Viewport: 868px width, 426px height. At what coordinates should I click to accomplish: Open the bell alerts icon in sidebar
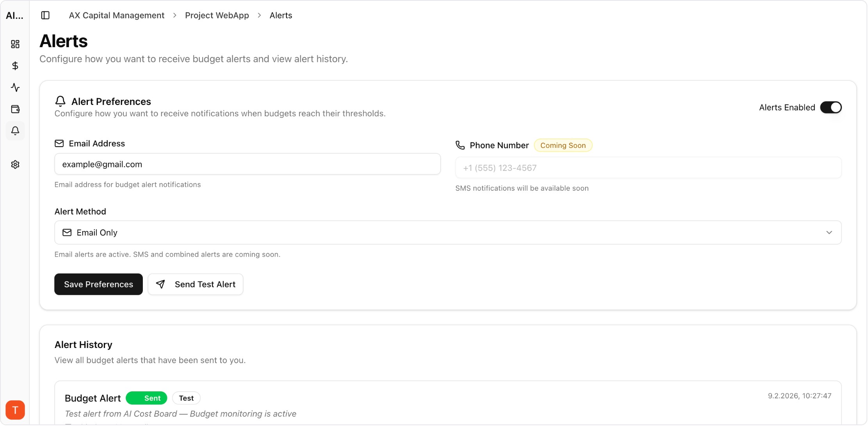15,131
